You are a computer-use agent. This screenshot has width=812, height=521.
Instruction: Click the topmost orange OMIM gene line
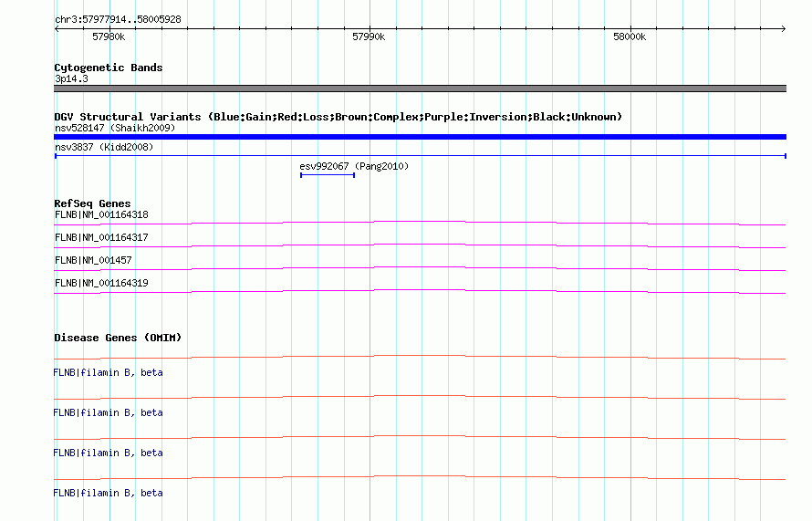[420, 357]
